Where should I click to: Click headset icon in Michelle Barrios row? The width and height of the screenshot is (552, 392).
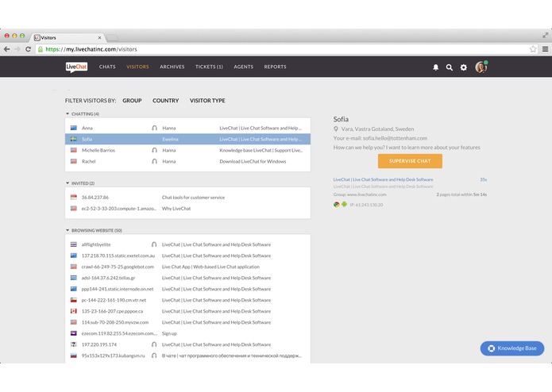(x=154, y=150)
